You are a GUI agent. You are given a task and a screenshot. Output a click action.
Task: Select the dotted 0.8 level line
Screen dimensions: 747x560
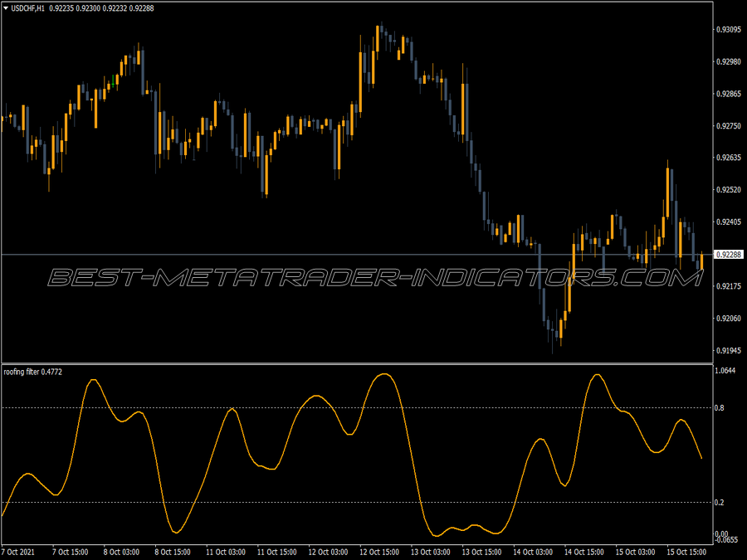coord(357,407)
